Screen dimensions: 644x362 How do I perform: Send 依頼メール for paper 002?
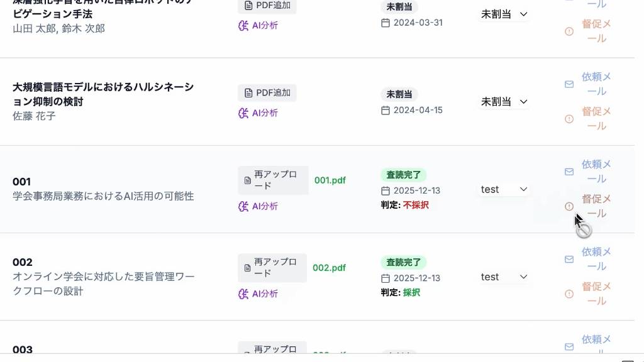pyautogui.click(x=596, y=259)
